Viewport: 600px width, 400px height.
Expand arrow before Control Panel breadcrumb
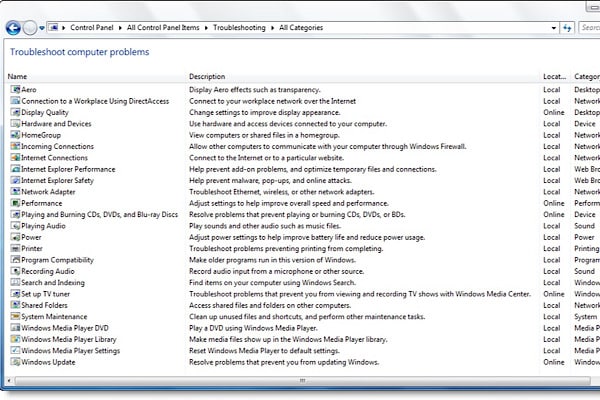coord(64,28)
